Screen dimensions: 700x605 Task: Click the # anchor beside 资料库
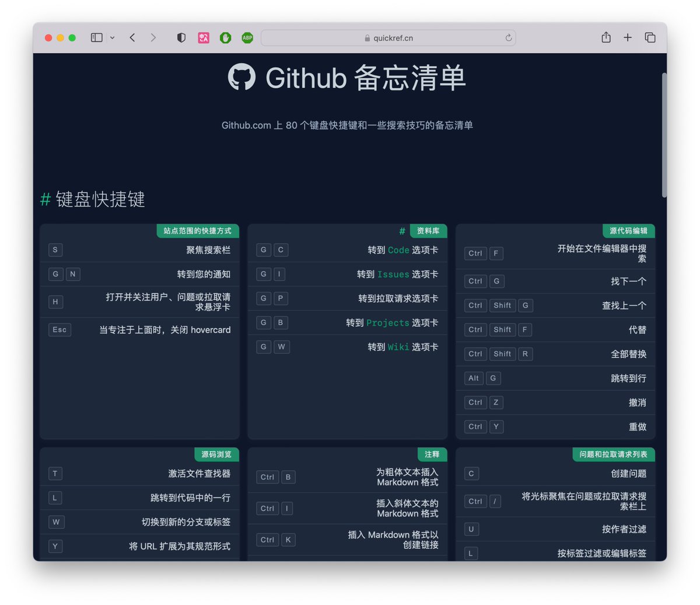coord(402,231)
